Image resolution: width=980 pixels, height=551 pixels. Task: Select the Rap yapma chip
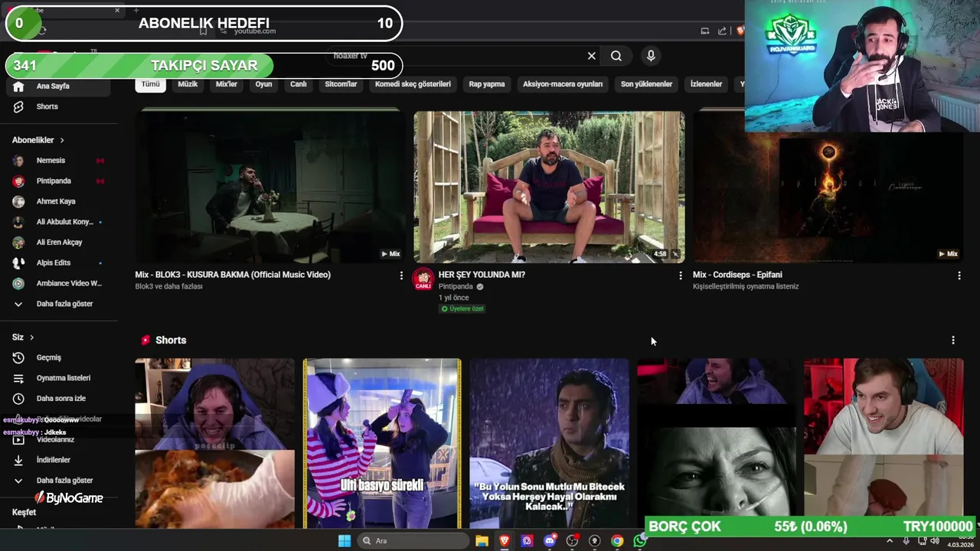[x=487, y=84]
